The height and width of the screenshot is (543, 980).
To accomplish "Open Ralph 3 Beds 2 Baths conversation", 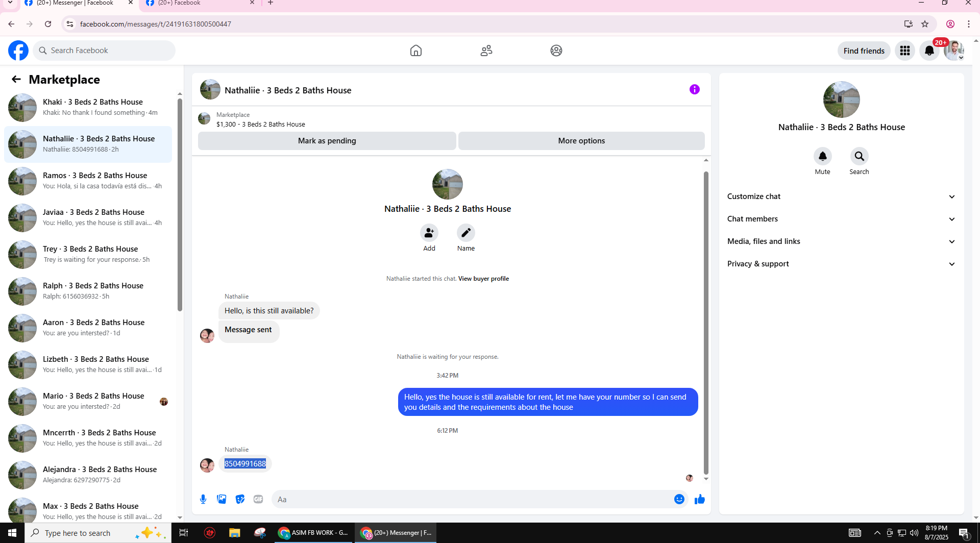I will [88, 291].
